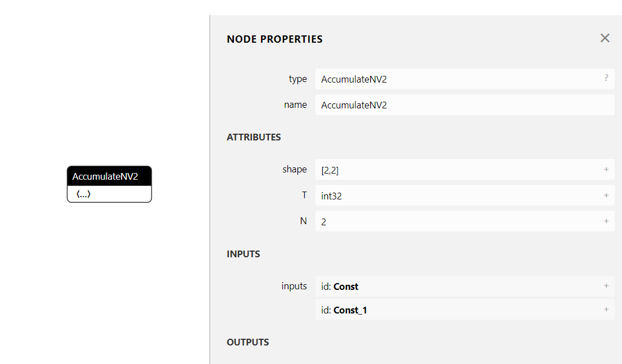622x364 pixels.
Task: Click the ATTRIBUTES section header
Action: pos(254,137)
